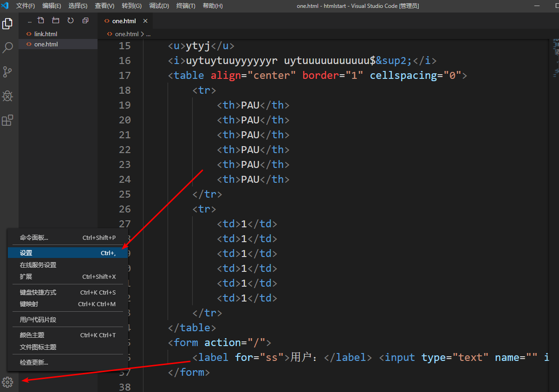
Task: Choose 命令面板... from the context menu
Action: (x=68, y=238)
